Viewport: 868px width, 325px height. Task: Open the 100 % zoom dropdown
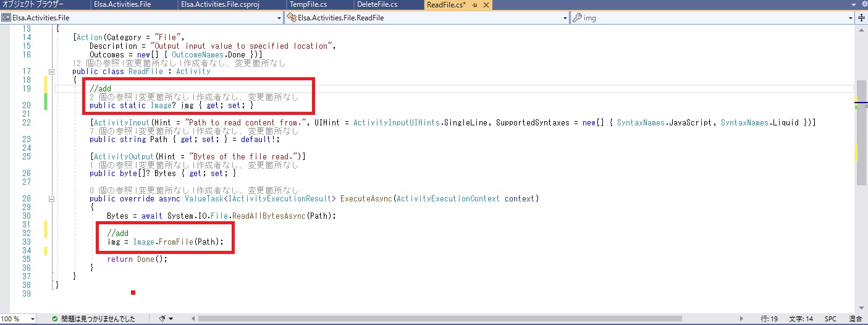point(18,319)
